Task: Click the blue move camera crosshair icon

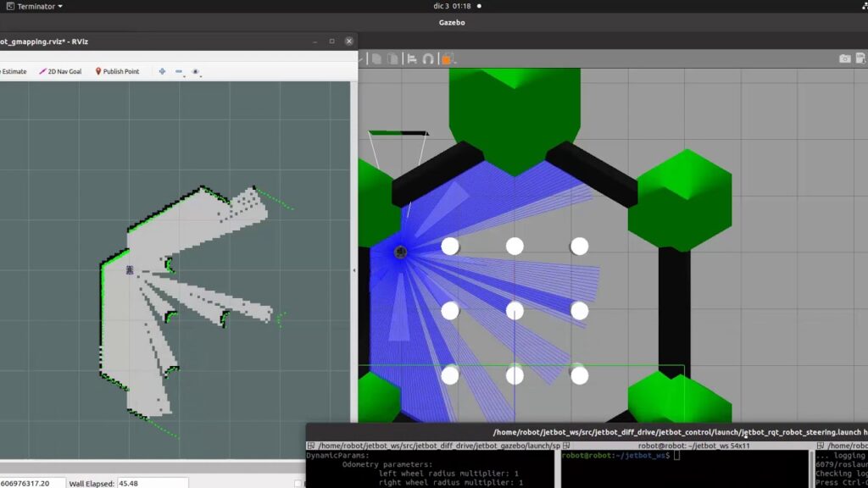Action: point(162,72)
